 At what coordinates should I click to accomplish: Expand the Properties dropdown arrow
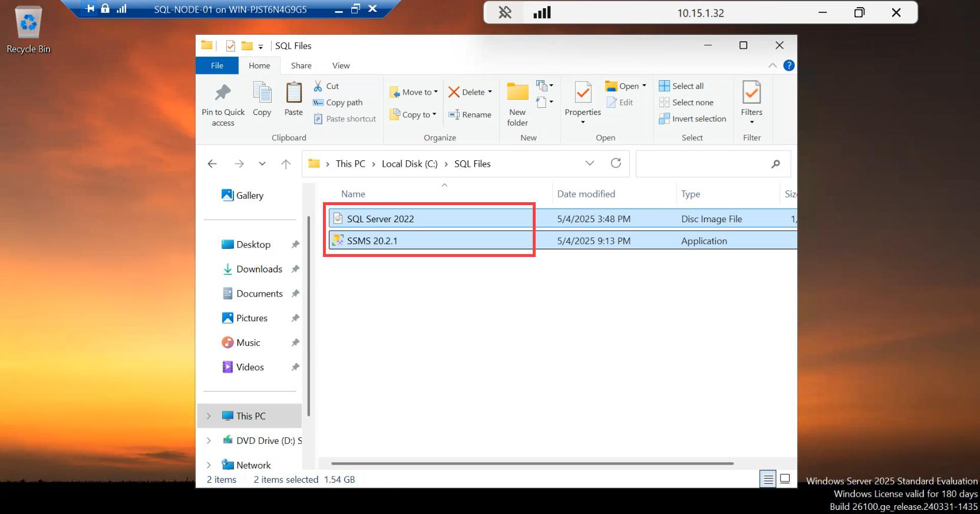pyautogui.click(x=583, y=123)
